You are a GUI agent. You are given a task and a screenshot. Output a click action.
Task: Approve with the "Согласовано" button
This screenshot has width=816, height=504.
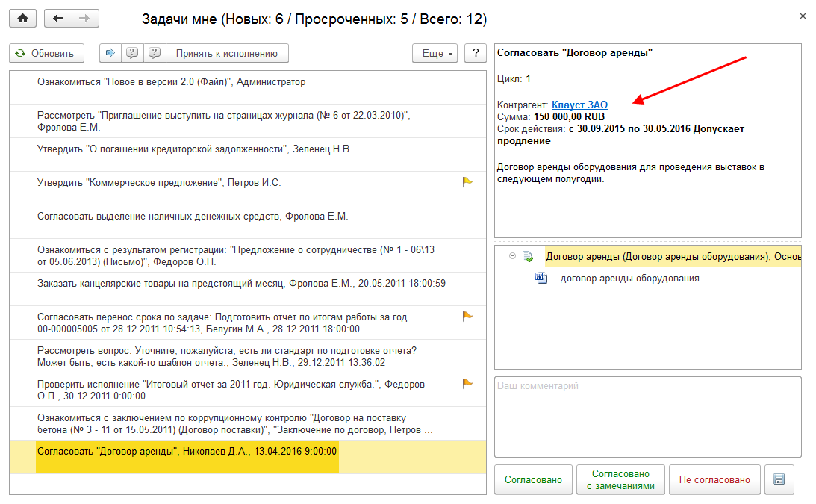pyautogui.click(x=533, y=480)
